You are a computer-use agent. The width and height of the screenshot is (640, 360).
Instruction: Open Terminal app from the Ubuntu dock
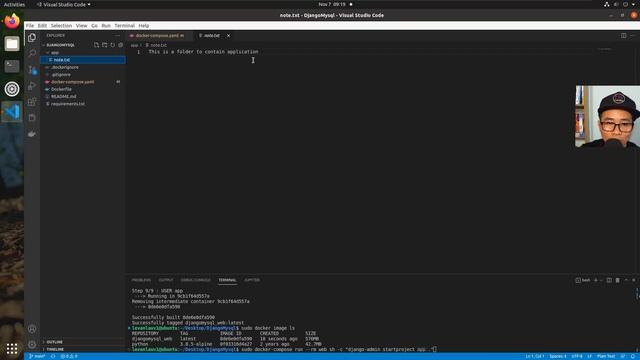12,66
